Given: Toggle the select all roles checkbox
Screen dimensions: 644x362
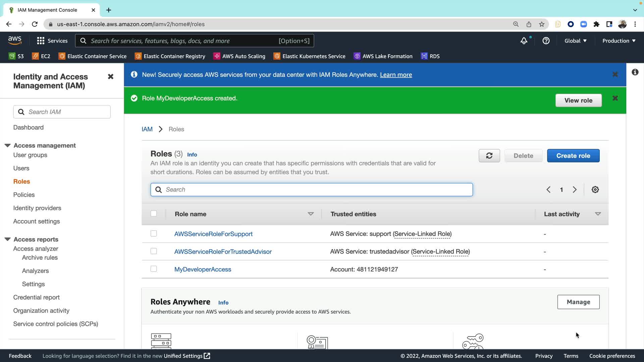Looking at the screenshot, I should point(154,214).
